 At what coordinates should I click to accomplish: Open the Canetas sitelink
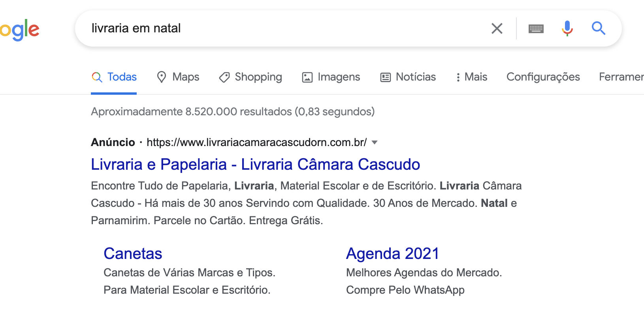pos(133,253)
